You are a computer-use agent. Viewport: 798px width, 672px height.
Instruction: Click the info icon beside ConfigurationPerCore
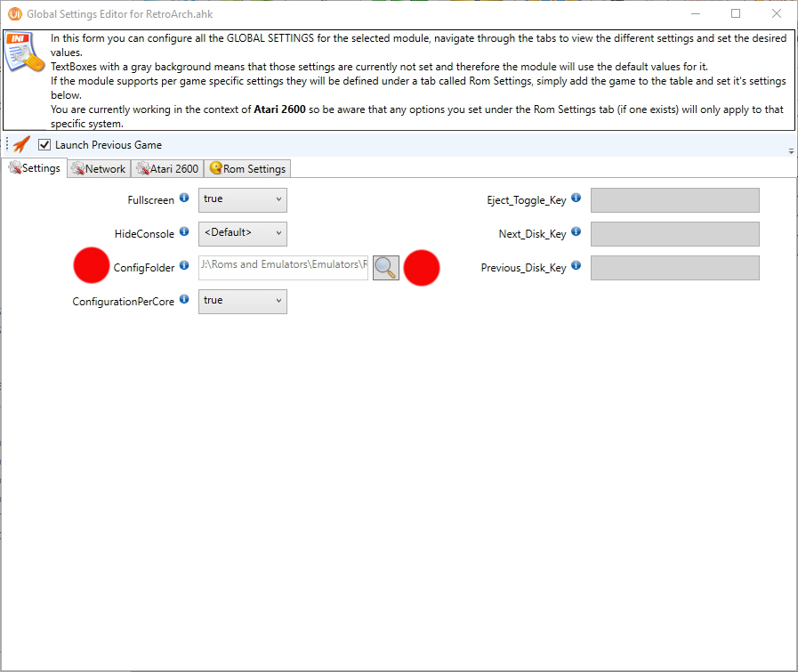pos(184,299)
